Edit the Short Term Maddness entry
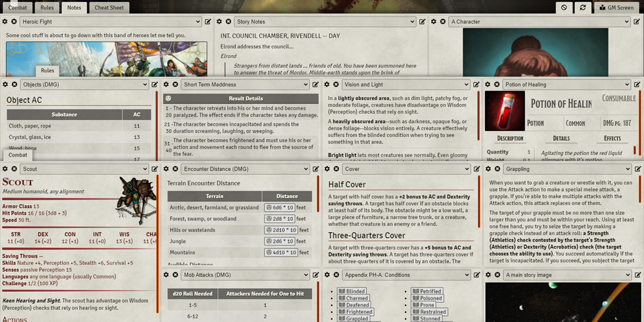The image size is (644, 322). pyautogui.click(x=316, y=85)
